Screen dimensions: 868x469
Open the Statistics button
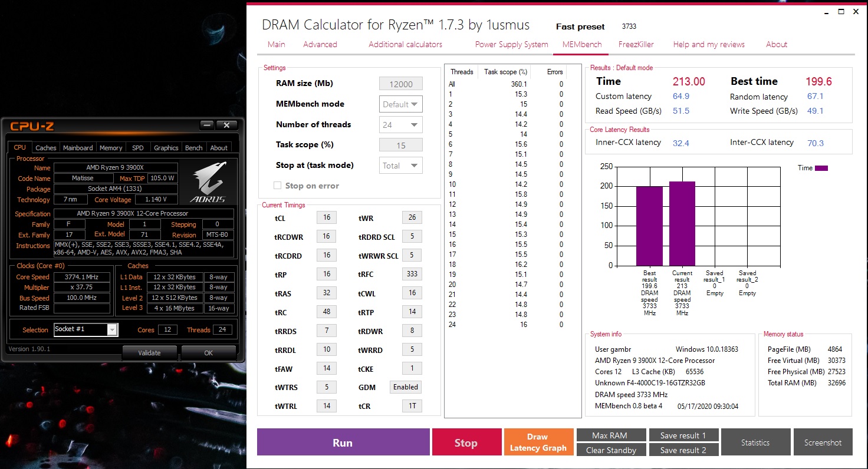point(755,442)
